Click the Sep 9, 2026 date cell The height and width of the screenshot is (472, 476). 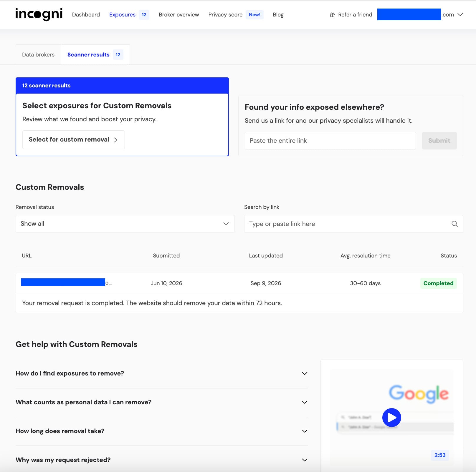(266, 283)
